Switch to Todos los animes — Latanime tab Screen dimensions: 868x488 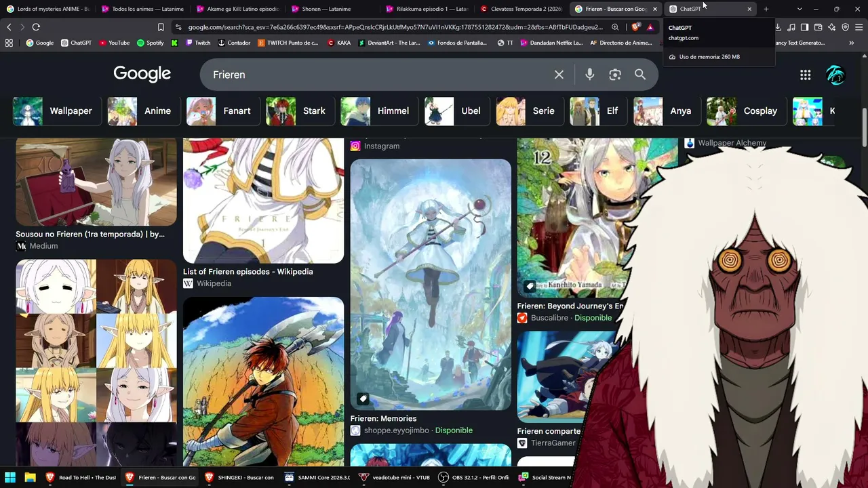(x=142, y=9)
